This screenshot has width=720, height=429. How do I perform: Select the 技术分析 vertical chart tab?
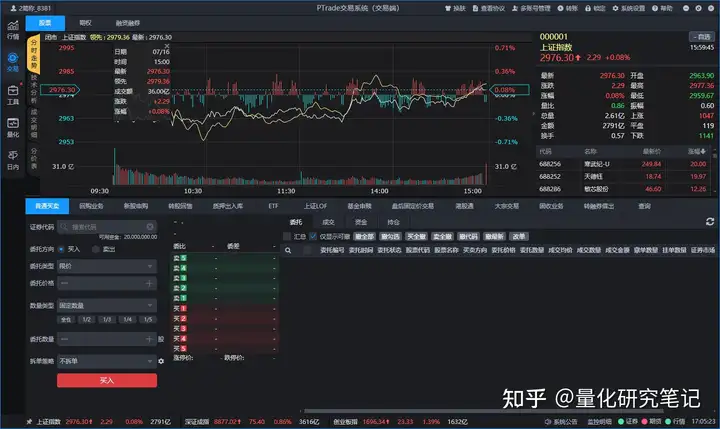pyautogui.click(x=34, y=88)
